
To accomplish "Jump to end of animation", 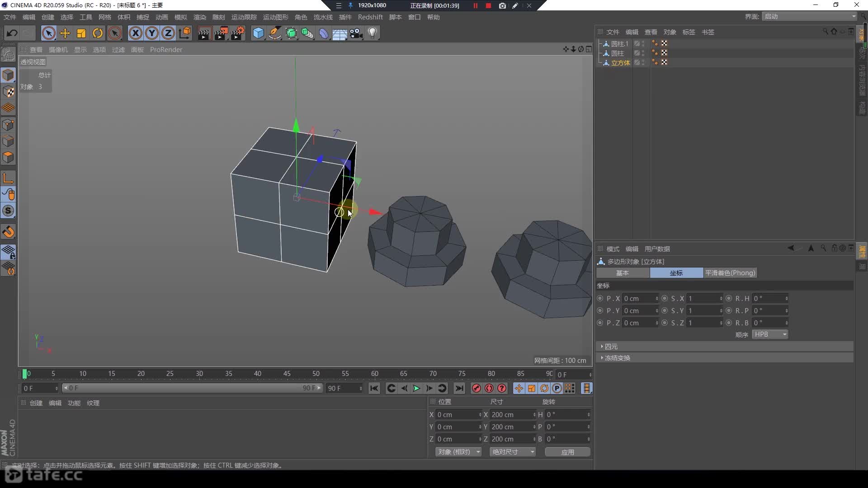I will pos(459,388).
